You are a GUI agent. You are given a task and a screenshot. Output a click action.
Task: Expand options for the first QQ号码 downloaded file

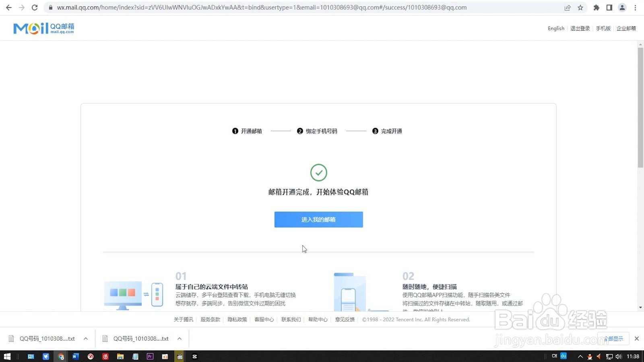click(x=85, y=338)
